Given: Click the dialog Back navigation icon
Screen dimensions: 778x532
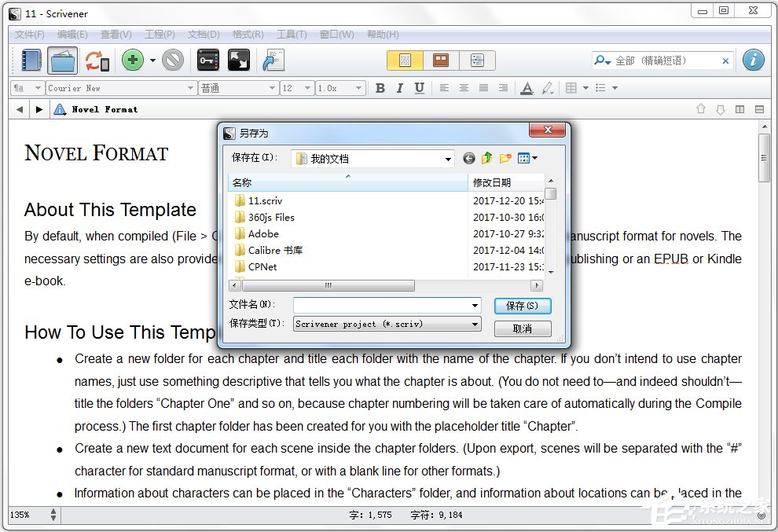Looking at the screenshot, I should pyautogui.click(x=469, y=158).
